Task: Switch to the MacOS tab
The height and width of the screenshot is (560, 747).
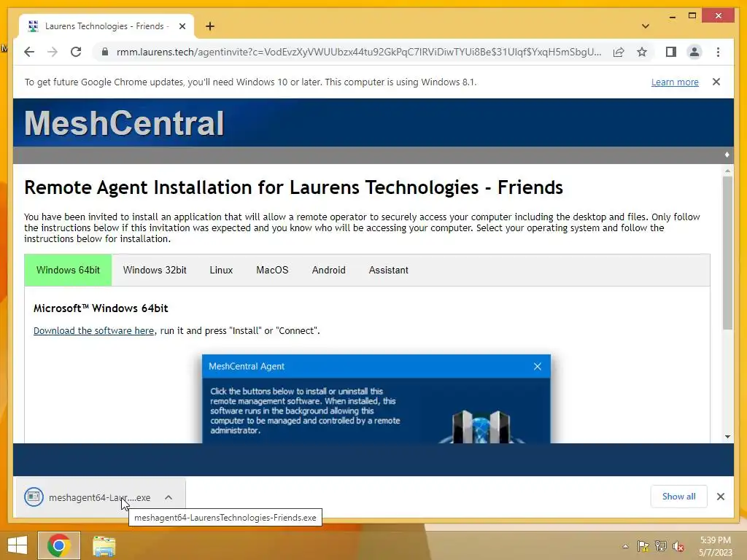Action: (x=273, y=270)
